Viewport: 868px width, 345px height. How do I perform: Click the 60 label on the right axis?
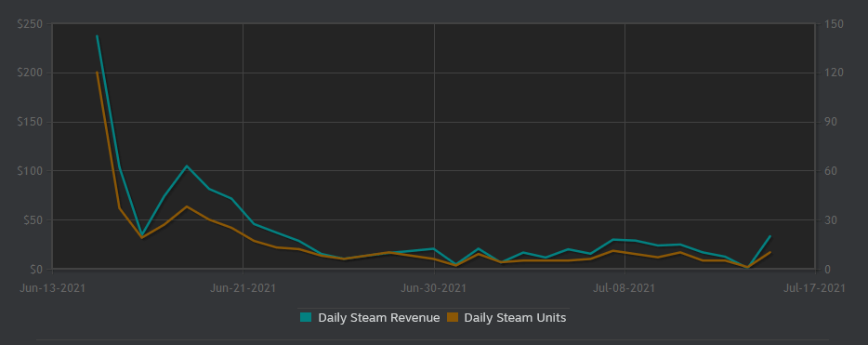(830, 171)
